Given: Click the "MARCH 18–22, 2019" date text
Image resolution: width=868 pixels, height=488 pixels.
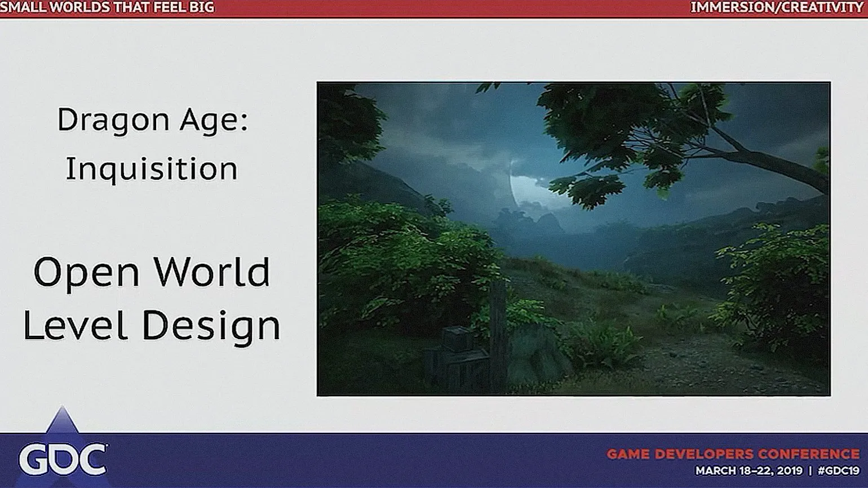Looking at the screenshot, I should coord(749,471).
